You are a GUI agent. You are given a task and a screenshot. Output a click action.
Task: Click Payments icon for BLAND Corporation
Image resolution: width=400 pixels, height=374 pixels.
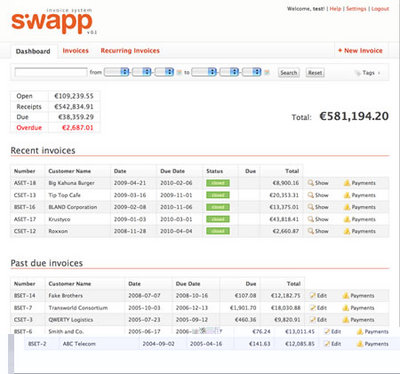(347, 207)
